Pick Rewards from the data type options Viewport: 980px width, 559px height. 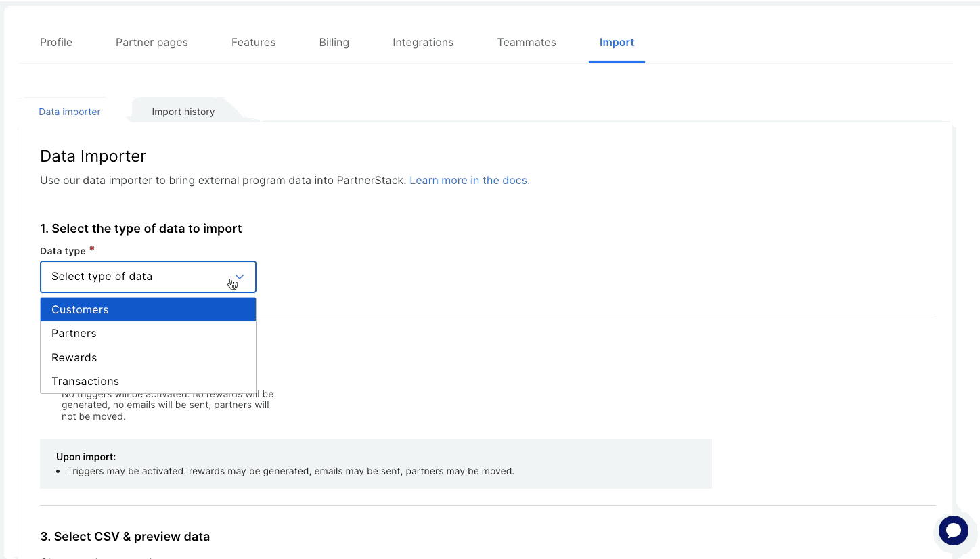[148, 357]
